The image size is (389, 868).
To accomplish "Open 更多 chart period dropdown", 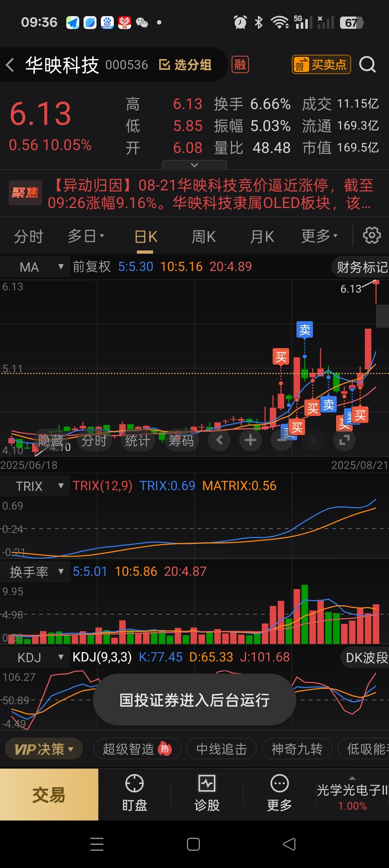I will [319, 236].
